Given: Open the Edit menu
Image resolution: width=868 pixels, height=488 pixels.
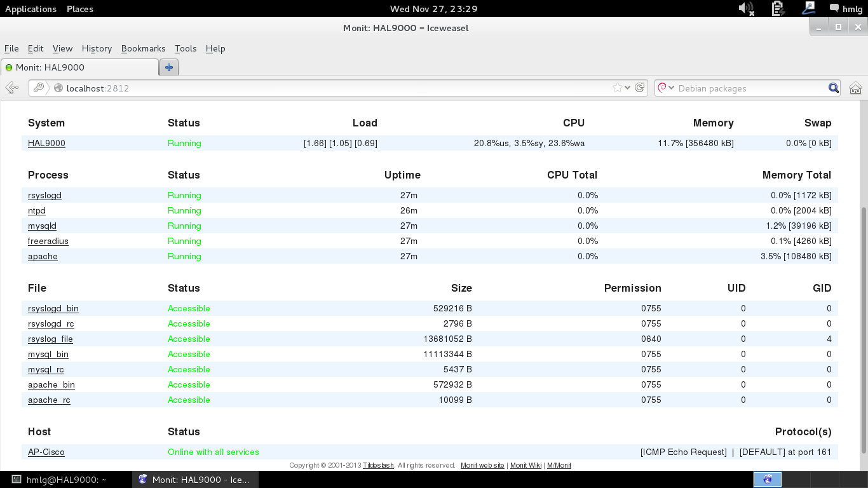Looking at the screenshot, I should (x=36, y=48).
